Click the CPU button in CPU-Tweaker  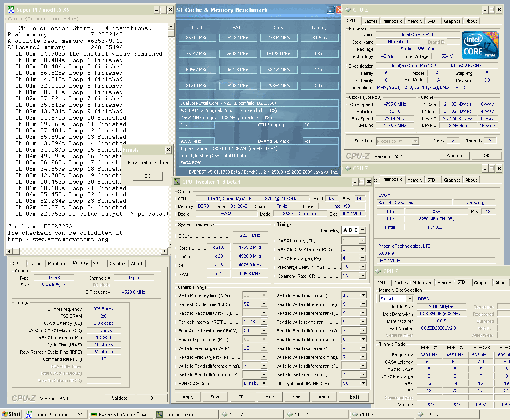point(242,397)
